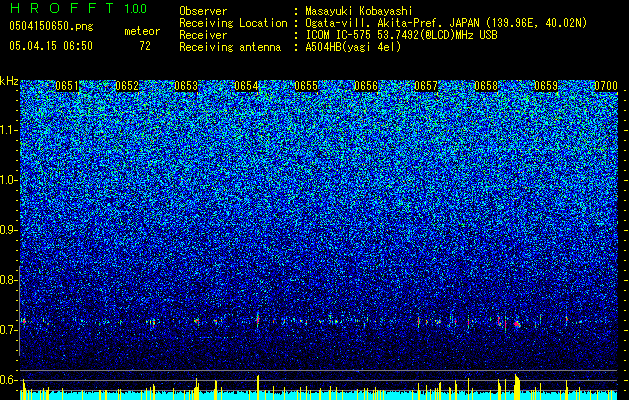
Task: Click the date stamp 05.04.15 06:50
Action: click(x=51, y=46)
